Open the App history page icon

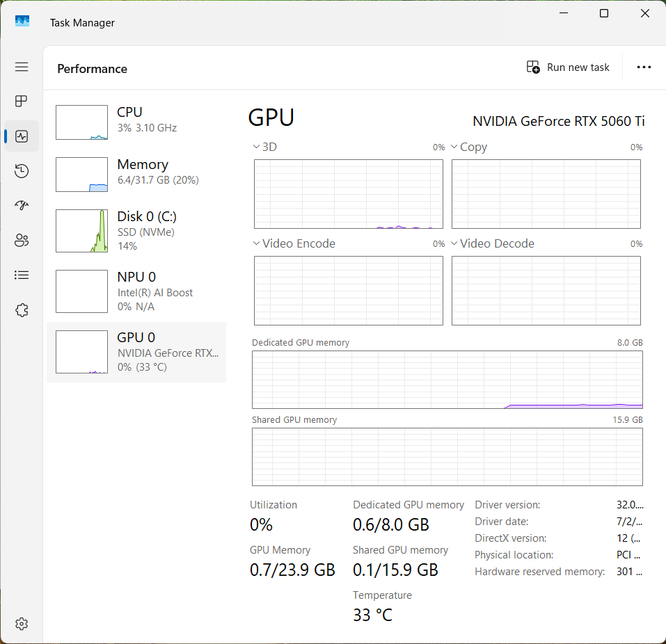(x=22, y=170)
